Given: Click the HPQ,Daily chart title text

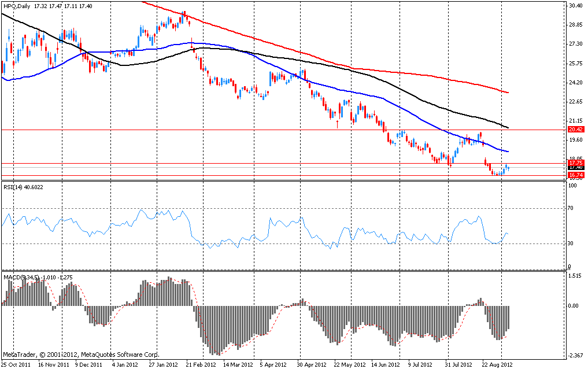Looking at the screenshot, I should (15, 5).
